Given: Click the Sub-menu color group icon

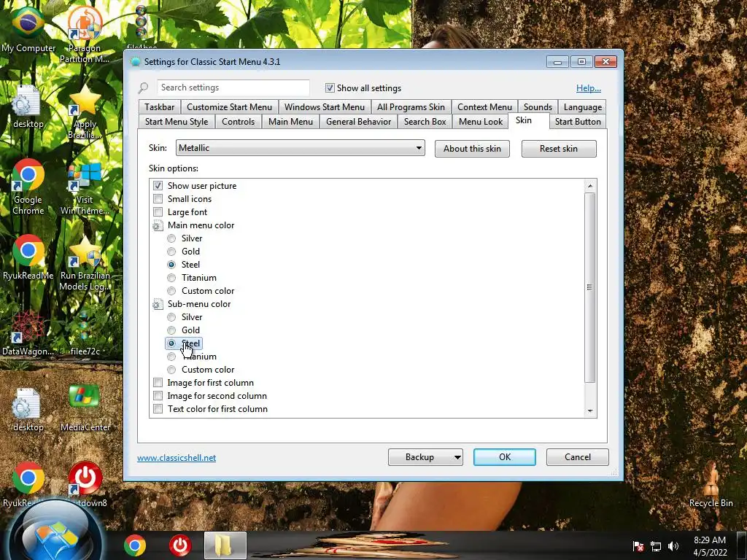Looking at the screenshot, I should (158, 304).
